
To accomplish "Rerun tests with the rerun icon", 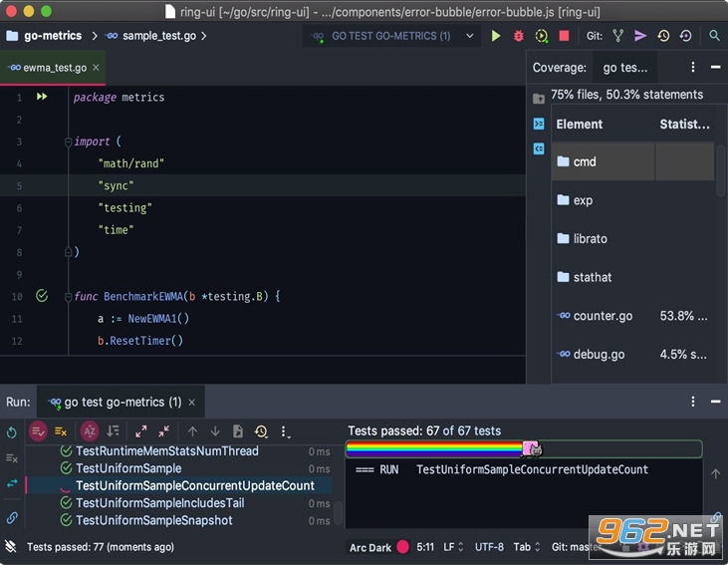I will click(12, 432).
